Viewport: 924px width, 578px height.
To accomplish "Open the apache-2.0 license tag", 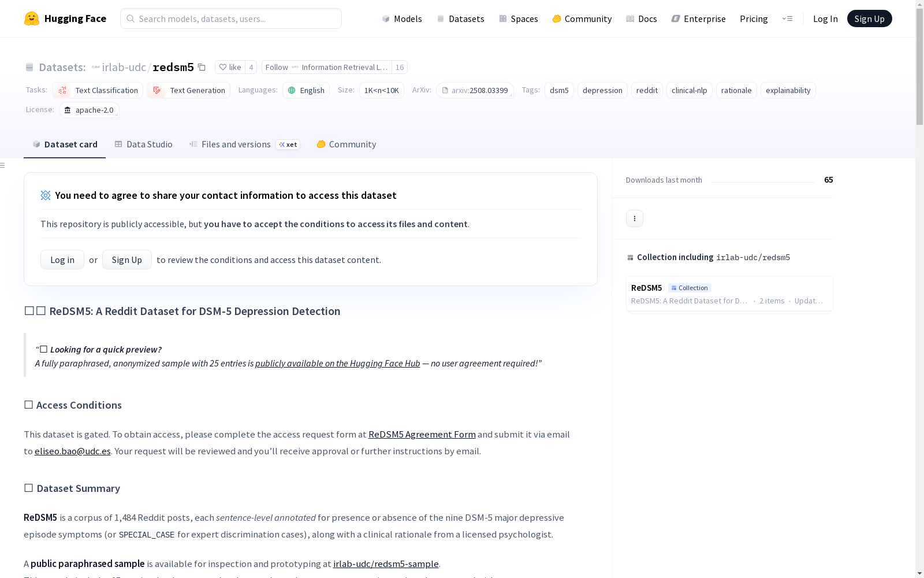I will click(89, 110).
